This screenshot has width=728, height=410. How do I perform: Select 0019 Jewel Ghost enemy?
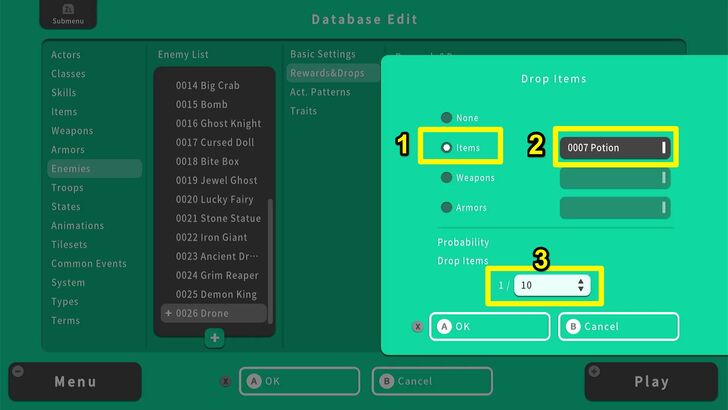pos(216,180)
